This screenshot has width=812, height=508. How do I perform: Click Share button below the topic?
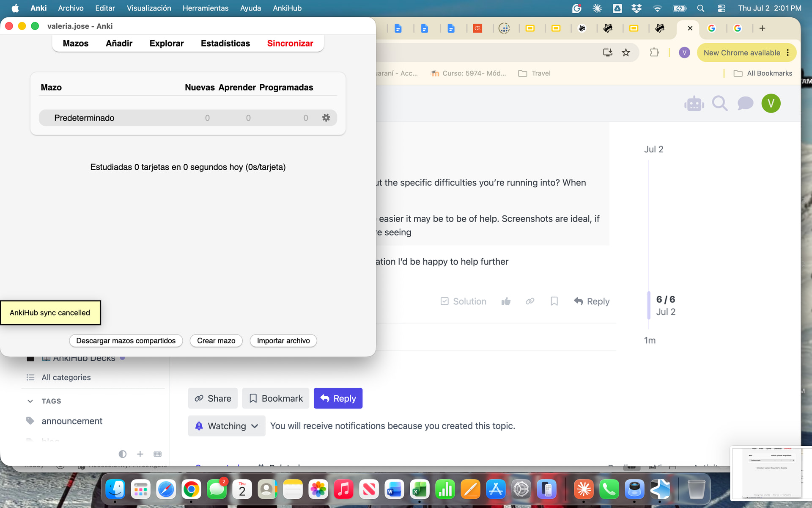click(213, 398)
